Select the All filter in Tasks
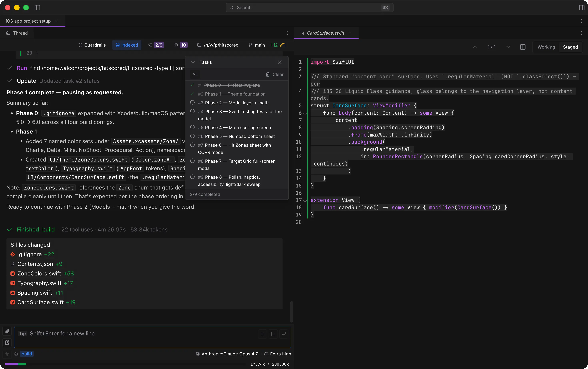The width and height of the screenshot is (588, 369). pyautogui.click(x=195, y=74)
